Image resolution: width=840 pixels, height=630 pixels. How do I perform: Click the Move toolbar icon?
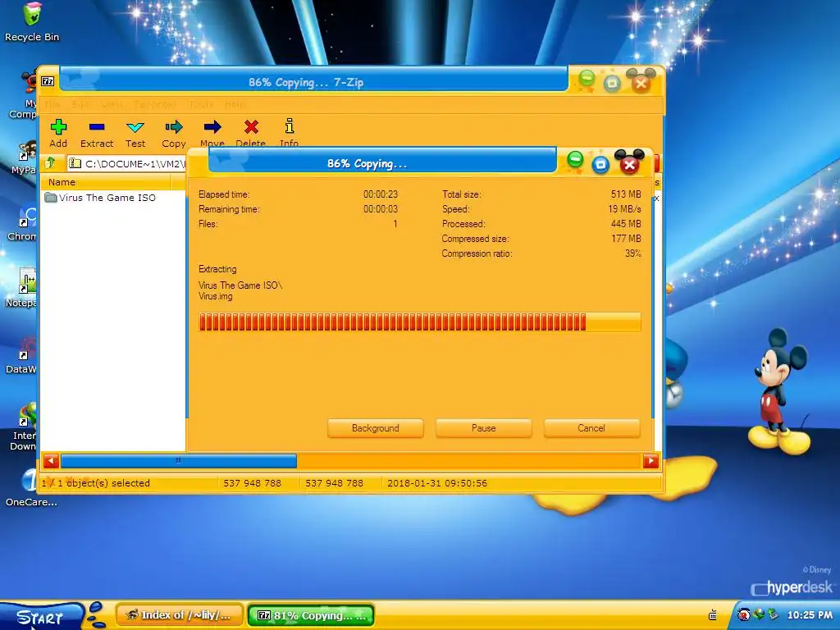click(212, 127)
